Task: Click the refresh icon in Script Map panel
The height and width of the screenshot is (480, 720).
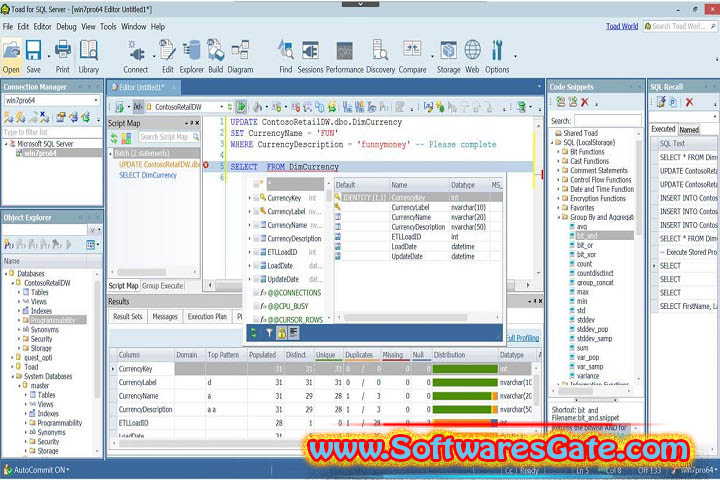Action: [114, 137]
